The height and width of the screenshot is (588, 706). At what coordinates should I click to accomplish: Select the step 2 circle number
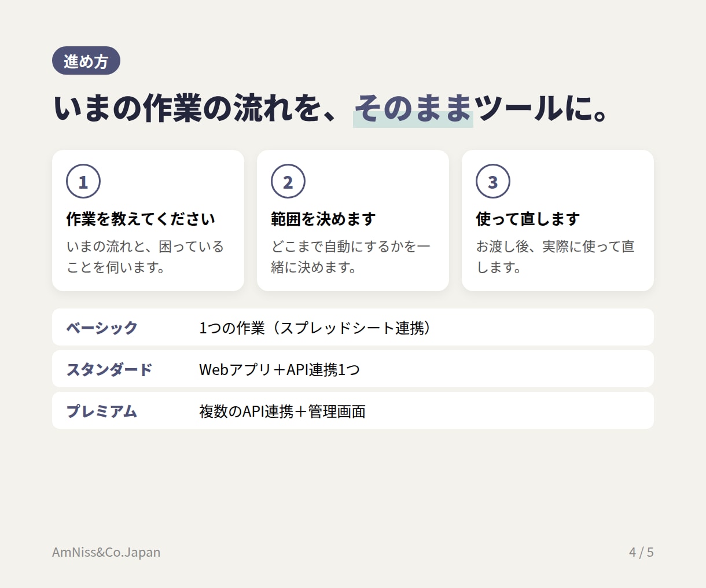tap(288, 181)
